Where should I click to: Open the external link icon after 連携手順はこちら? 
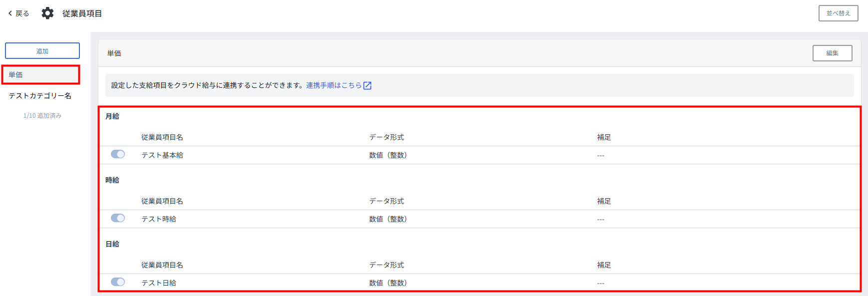click(367, 85)
